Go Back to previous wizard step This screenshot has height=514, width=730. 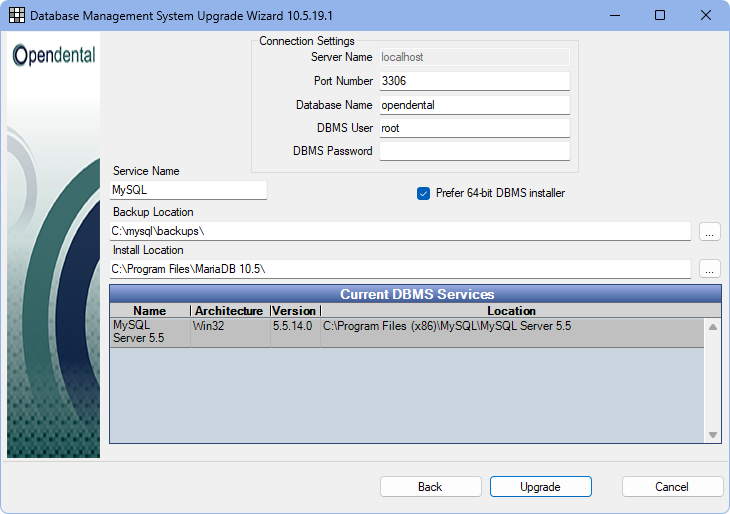[431, 487]
